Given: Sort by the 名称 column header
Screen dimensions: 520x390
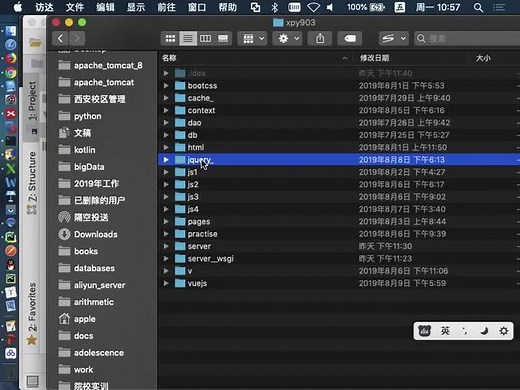Looking at the screenshot, I should click(x=255, y=58).
